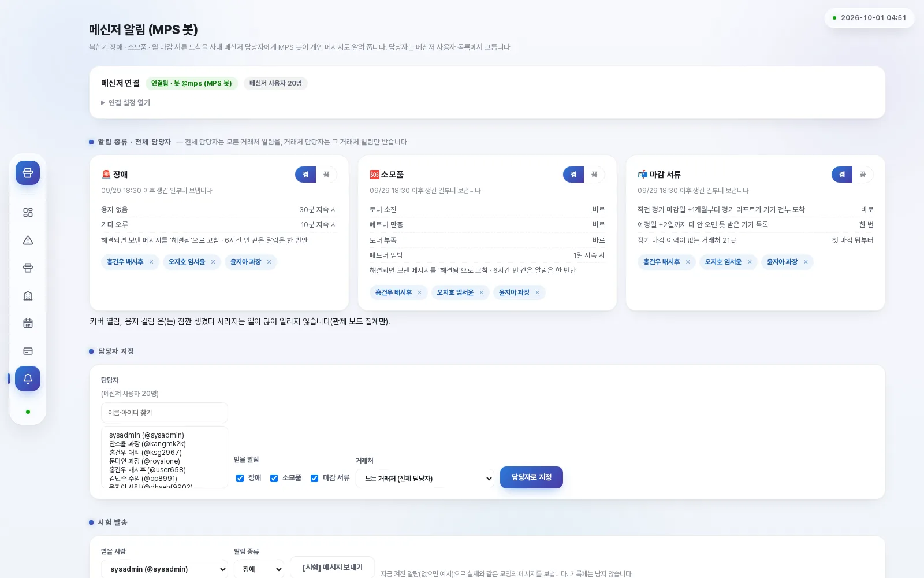This screenshot has height=578, width=924.
Task: Open the card billing icon in sidebar
Action: click(28, 351)
